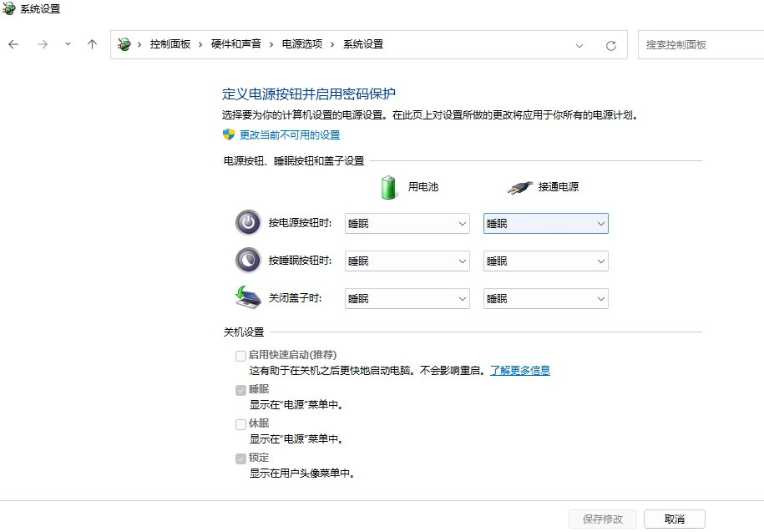764x532 pixels.
Task: Click the laptop lid icon beside 关闭盖子时
Action: point(248,297)
